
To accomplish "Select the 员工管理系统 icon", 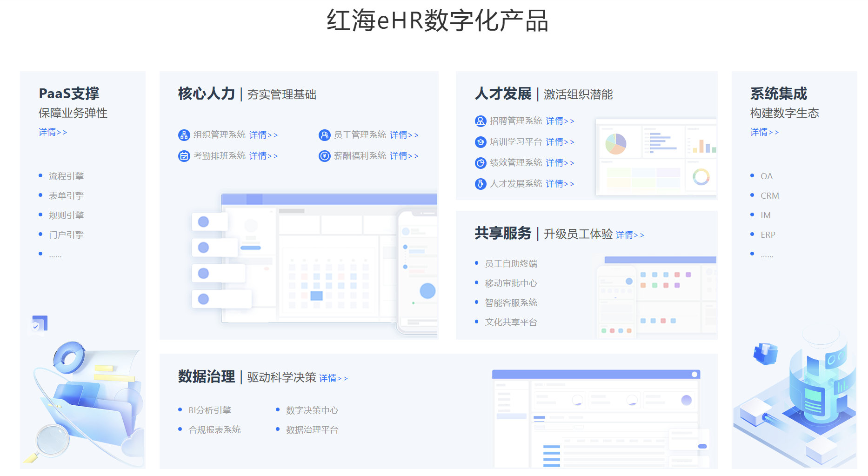I will [x=324, y=134].
